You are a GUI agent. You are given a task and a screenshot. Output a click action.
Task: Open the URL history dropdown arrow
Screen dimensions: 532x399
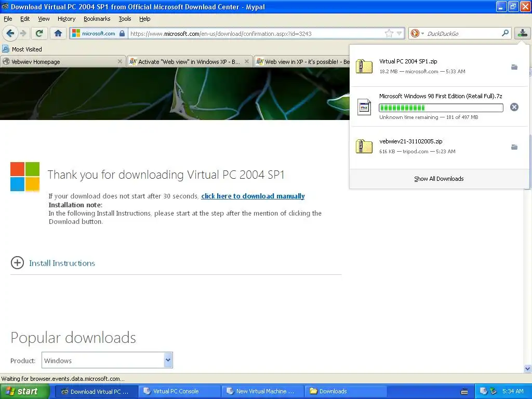click(x=400, y=33)
